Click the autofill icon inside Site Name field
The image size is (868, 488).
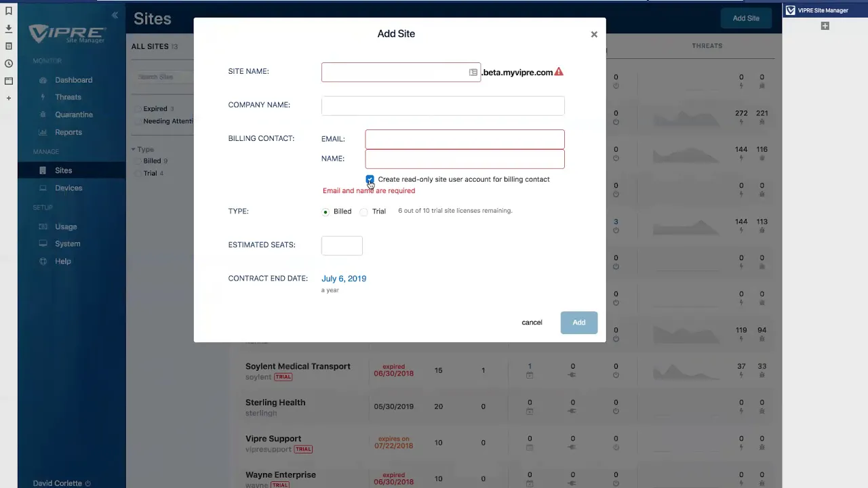(x=473, y=73)
